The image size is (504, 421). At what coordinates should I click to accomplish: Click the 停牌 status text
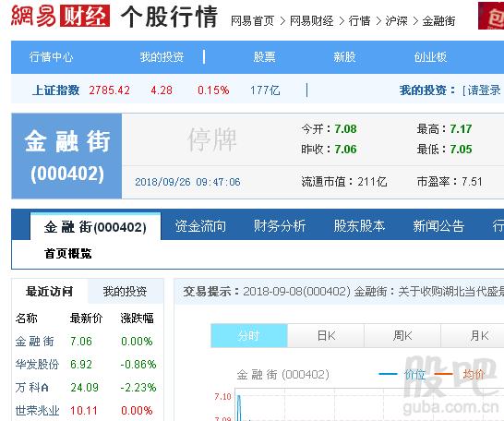click(x=212, y=139)
